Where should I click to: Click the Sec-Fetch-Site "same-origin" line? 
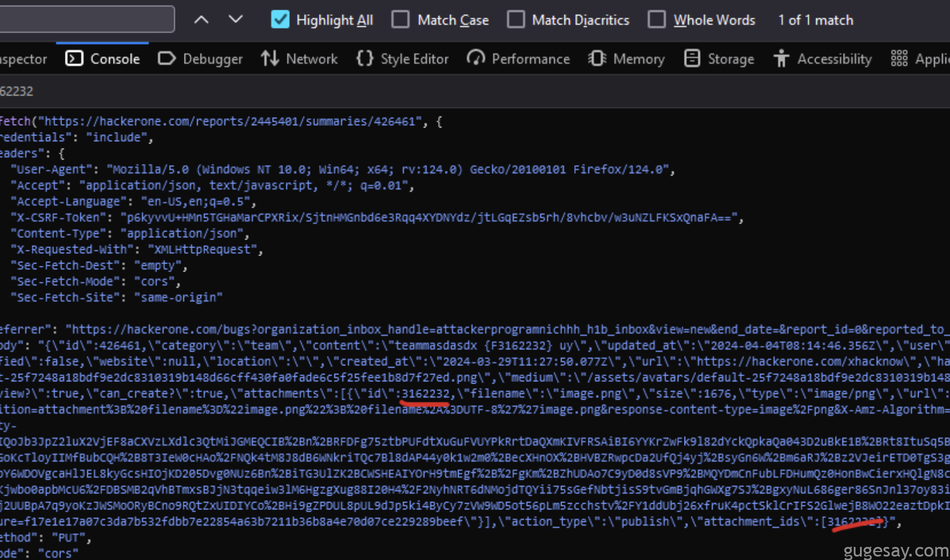pos(116,297)
